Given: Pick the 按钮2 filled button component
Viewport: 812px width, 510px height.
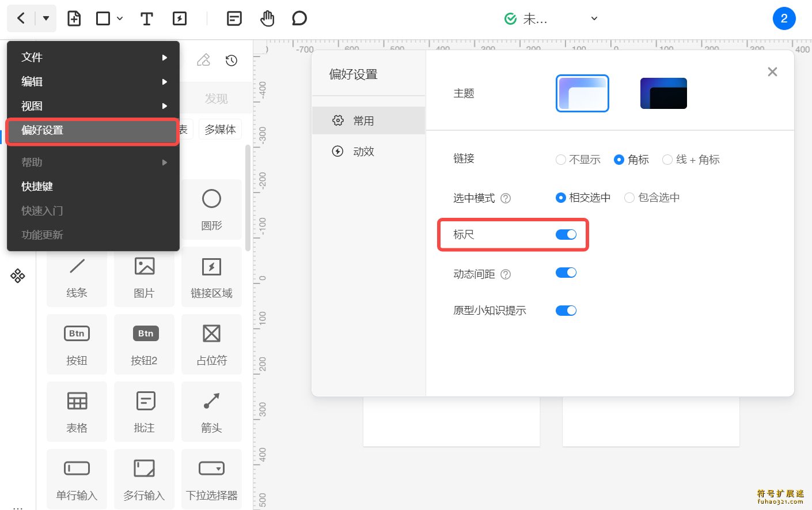Looking at the screenshot, I should click(x=144, y=344).
